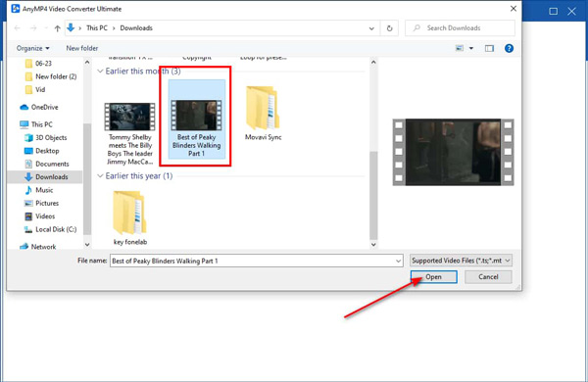Select the Best of Peaky Blinders video file
Image resolution: width=588 pixels, height=382 pixels.
coord(197,119)
